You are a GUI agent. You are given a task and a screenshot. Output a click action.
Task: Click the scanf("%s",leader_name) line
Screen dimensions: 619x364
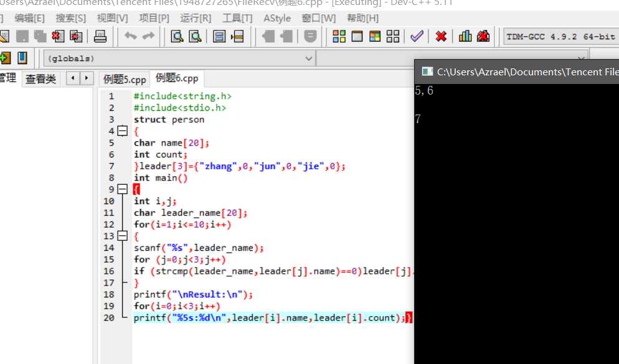click(199, 248)
